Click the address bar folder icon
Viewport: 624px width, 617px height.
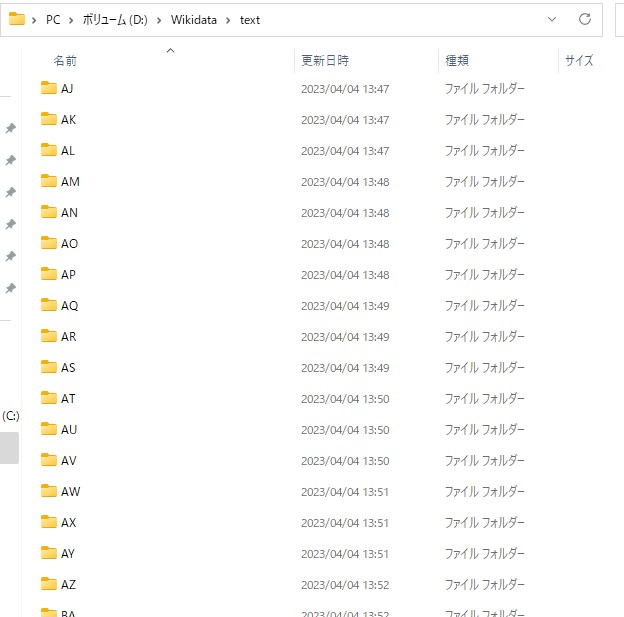click(x=17, y=19)
